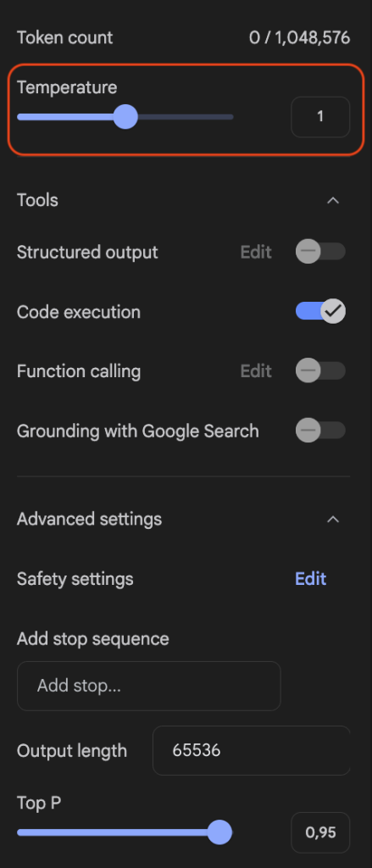Disable the Code execution toggle
The height and width of the screenshot is (868, 372).
click(x=320, y=311)
